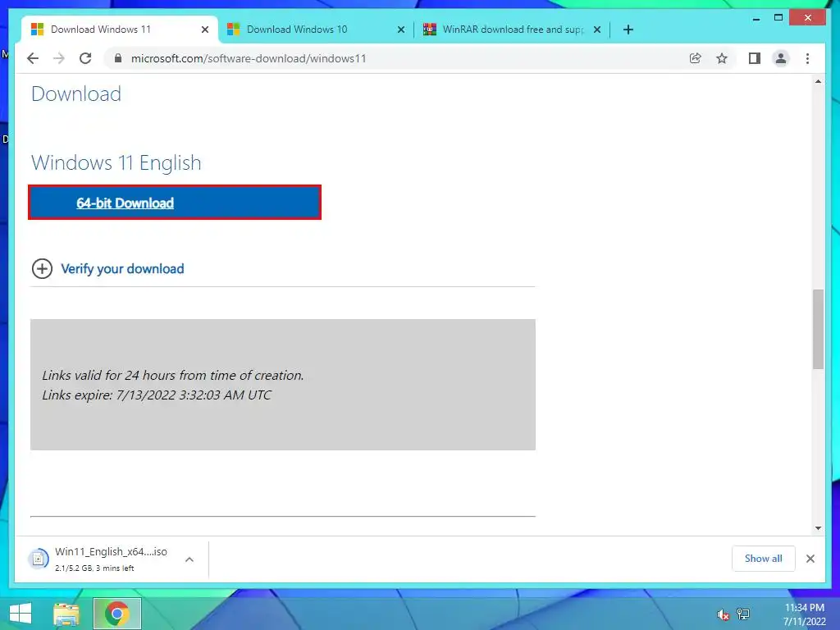Show all downloads
This screenshot has height=630, width=840.
pos(764,559)
